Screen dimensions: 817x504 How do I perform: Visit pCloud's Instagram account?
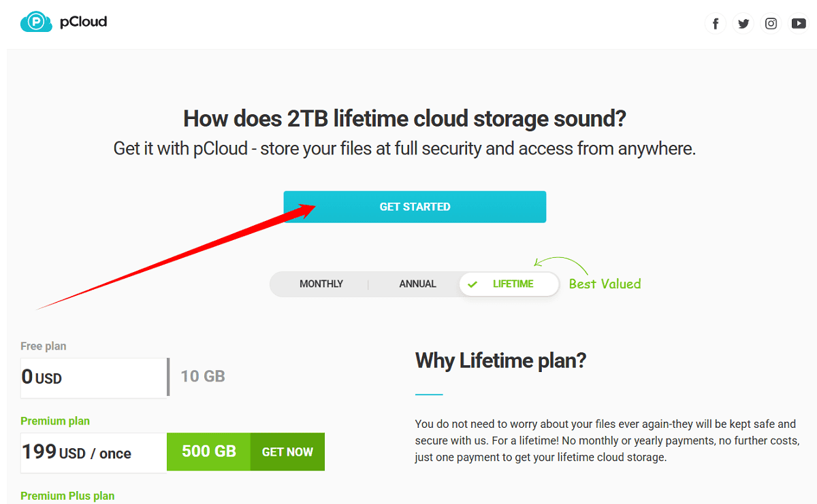click(x=771, y=22)
